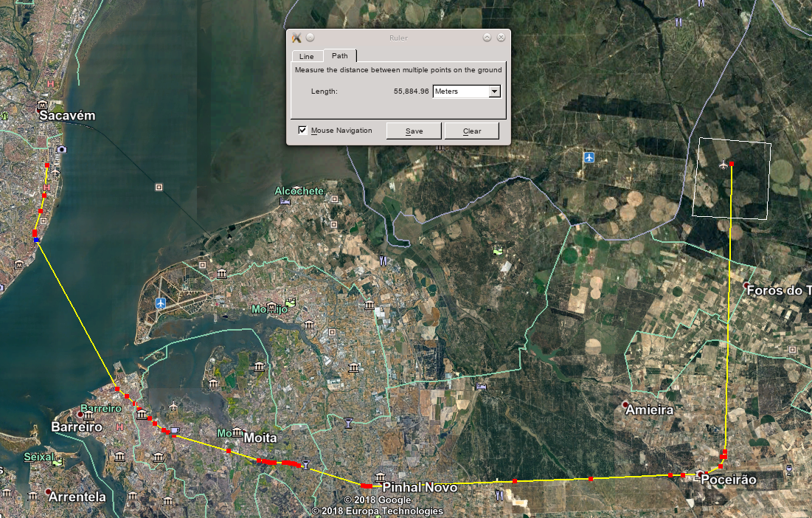Image resolution: width=812 pixels, height=518 pixels.
Task: Click the red H hospital icon north of Sacavém
Action: (x=50, y=83)
